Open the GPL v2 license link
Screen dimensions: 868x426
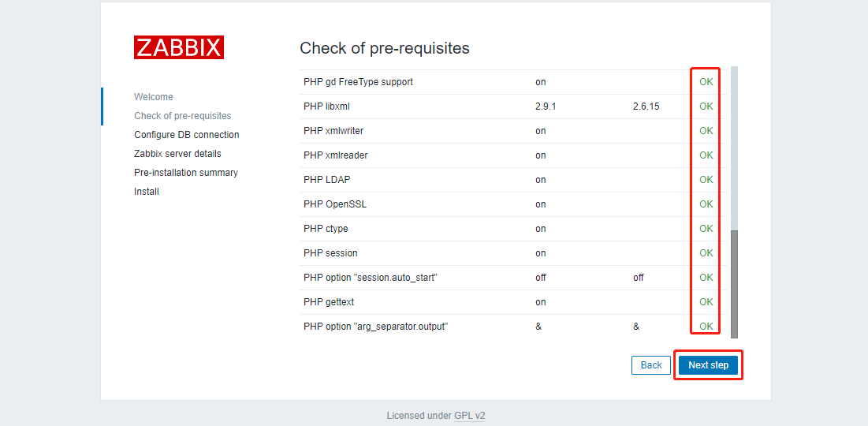pyautogui.click(x=469, y=416)
